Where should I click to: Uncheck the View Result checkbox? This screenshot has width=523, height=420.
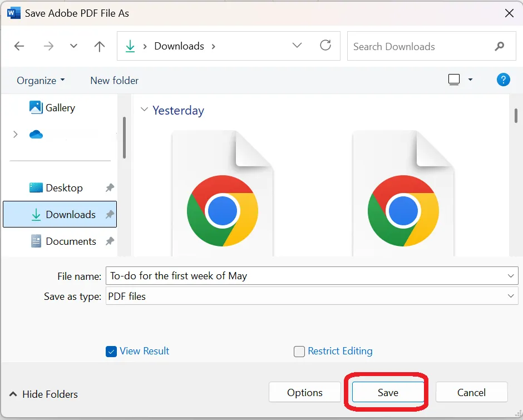[x=111, y=351]
